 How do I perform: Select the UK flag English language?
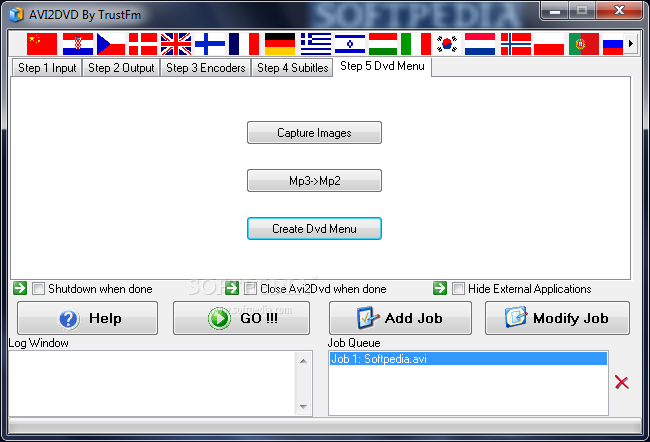(x=176, y=44)
